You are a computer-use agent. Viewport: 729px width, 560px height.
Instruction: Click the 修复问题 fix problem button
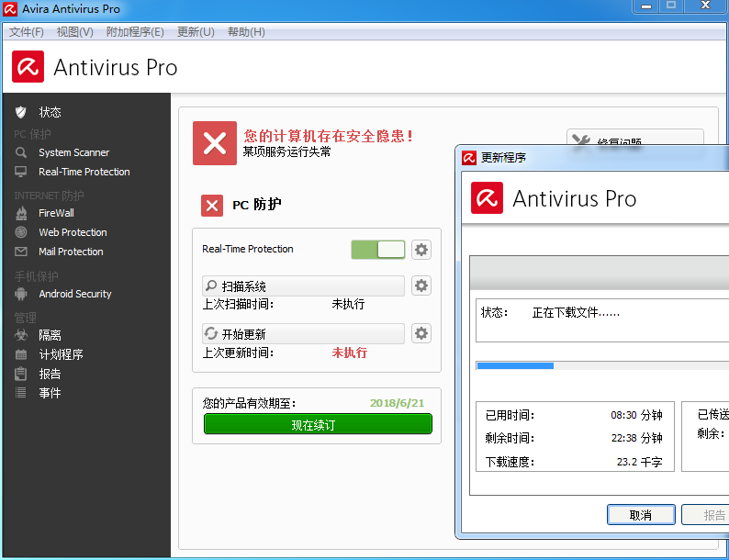(x=635, y=138)
